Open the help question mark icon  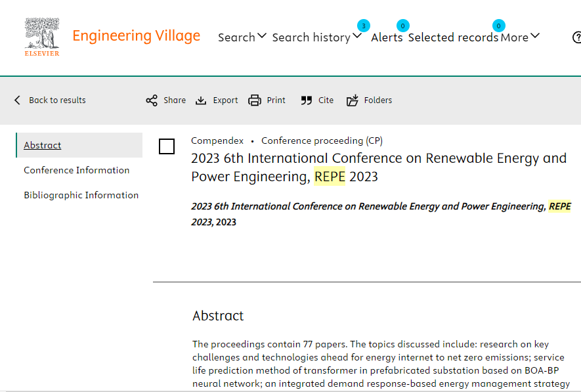coord(576,37)
